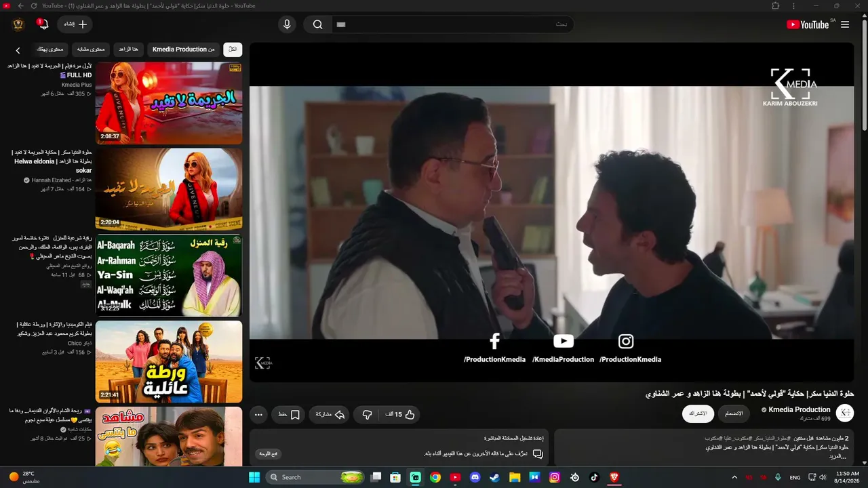Open the weather widget on the taskbar
This screenshot has width=868, height=488.
(24, 477)
